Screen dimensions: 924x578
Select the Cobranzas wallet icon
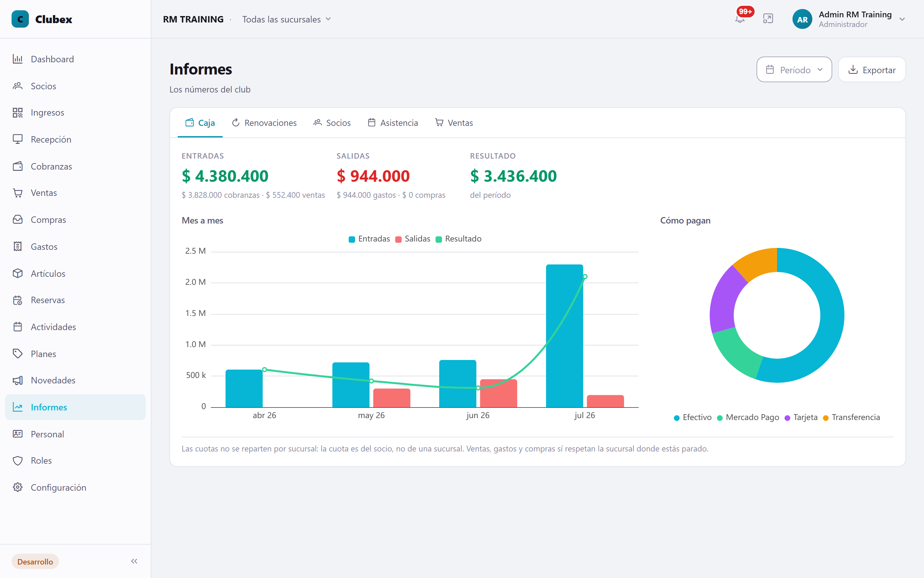pyautogui.click(x=18, y=166)
